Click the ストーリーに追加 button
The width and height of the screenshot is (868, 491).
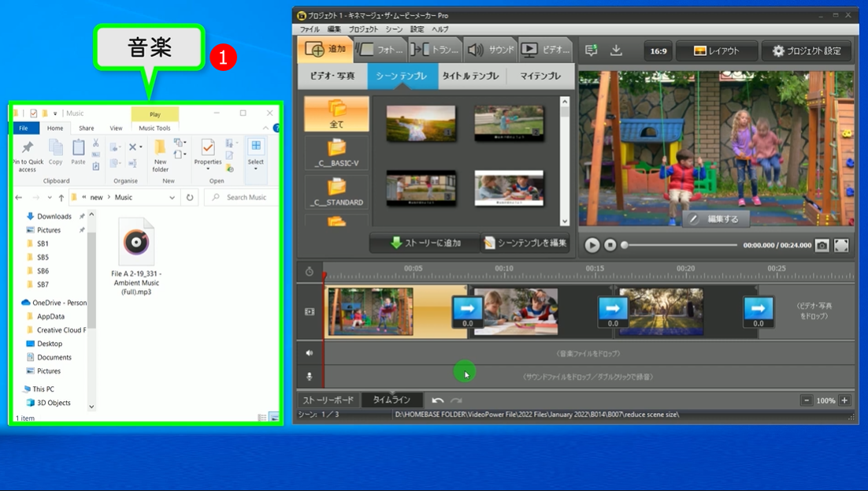(425, 243)
